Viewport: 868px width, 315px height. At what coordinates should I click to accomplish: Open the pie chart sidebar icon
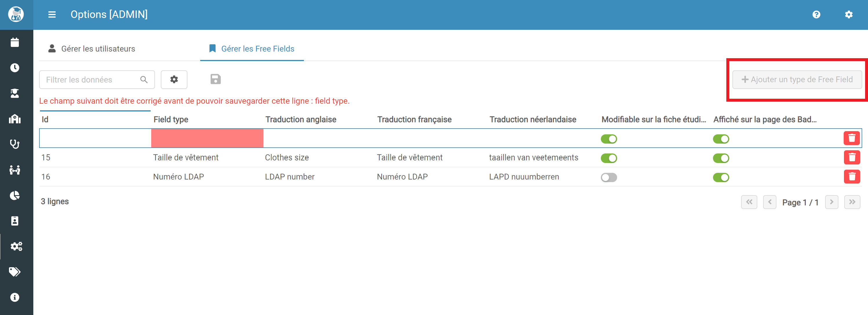click(15, 195)
